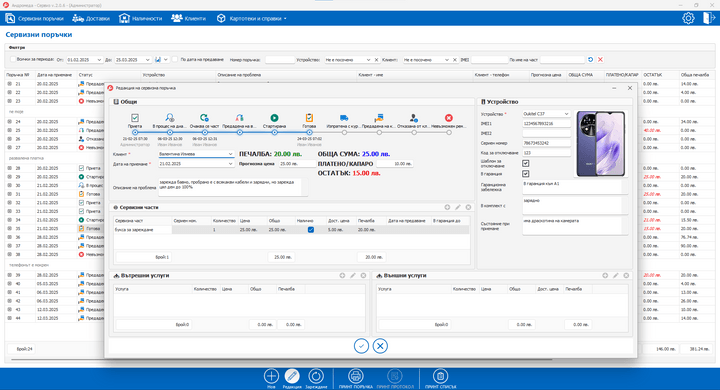The height and width of the screenshot is (390, 720).
Task: Click the exit/logout icon in header
Action: (709, 18)
